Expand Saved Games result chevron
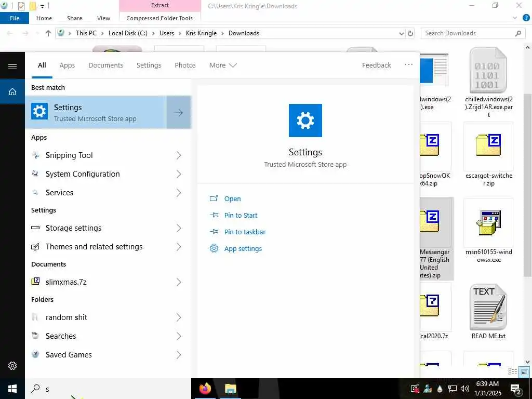Image resolution: width=532 pixels, height=399 pixels. (x=179, y=354)
